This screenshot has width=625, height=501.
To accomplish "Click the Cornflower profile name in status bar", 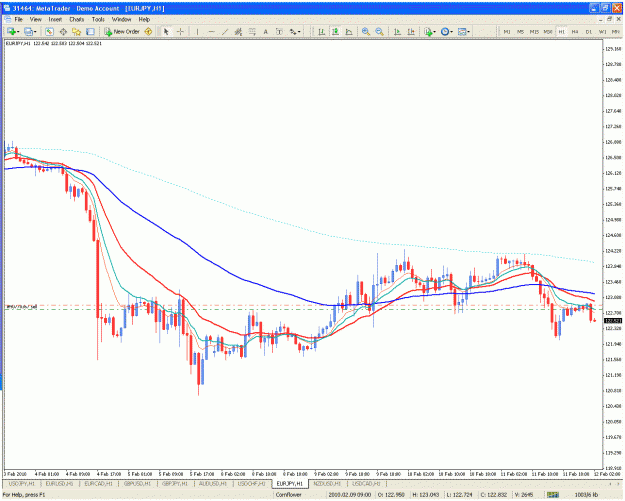I will 289,495.
